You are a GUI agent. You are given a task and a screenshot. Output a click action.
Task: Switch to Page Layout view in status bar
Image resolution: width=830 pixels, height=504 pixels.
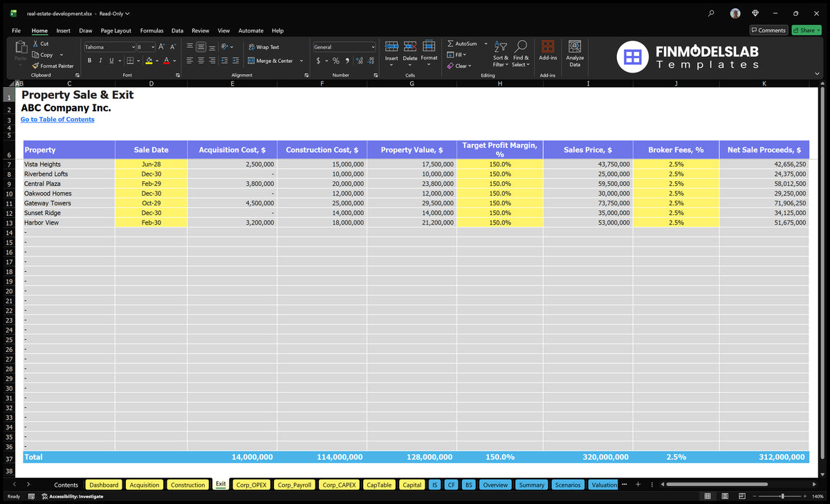(726, 496)
